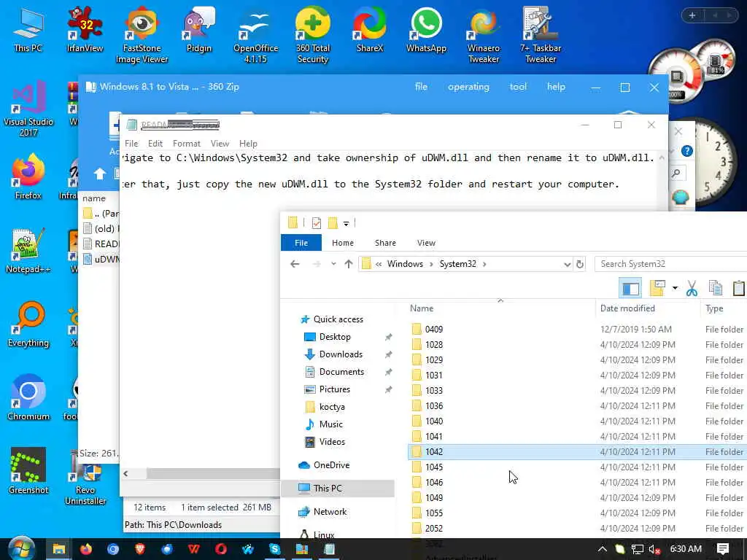Image resolution: width=747 pixels, height=560 pixels.
Task: Expand hidden path chevron before Windows
Action: 379,264
